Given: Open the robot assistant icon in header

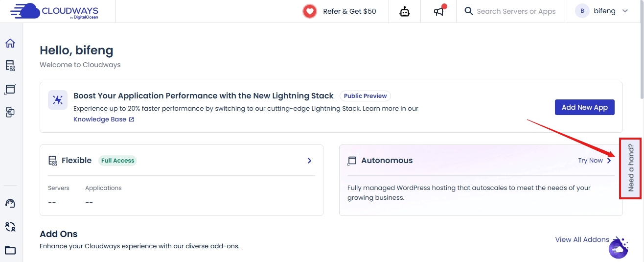Looking at the screenshot, I should click(x=405, y=11).
